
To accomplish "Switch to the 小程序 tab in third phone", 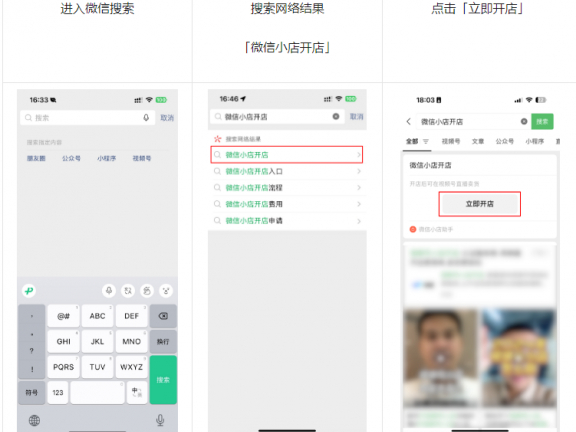I will 534,141.
